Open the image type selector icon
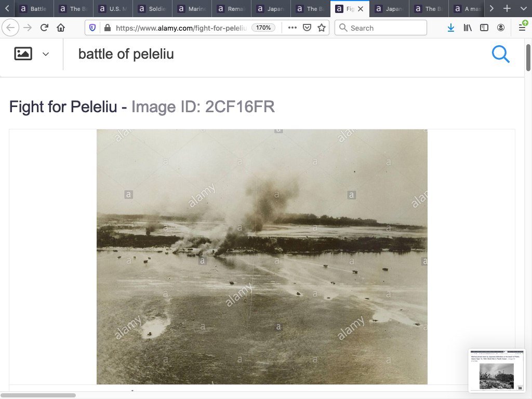This screenshot has width=532, height=399. click(x=23, y=54)
